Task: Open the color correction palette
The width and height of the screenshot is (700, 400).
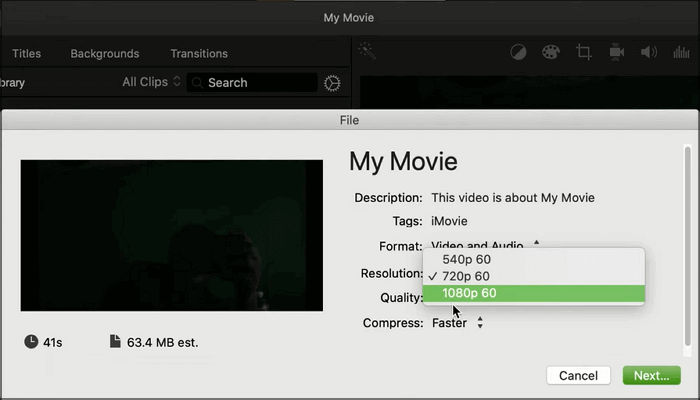Action: [x=551, y=52]
